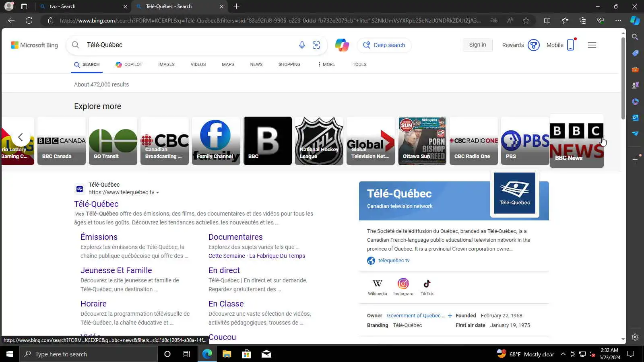The image size is (644, 362).
Task: Refresh the page in Edge
Action: [29, 21]
